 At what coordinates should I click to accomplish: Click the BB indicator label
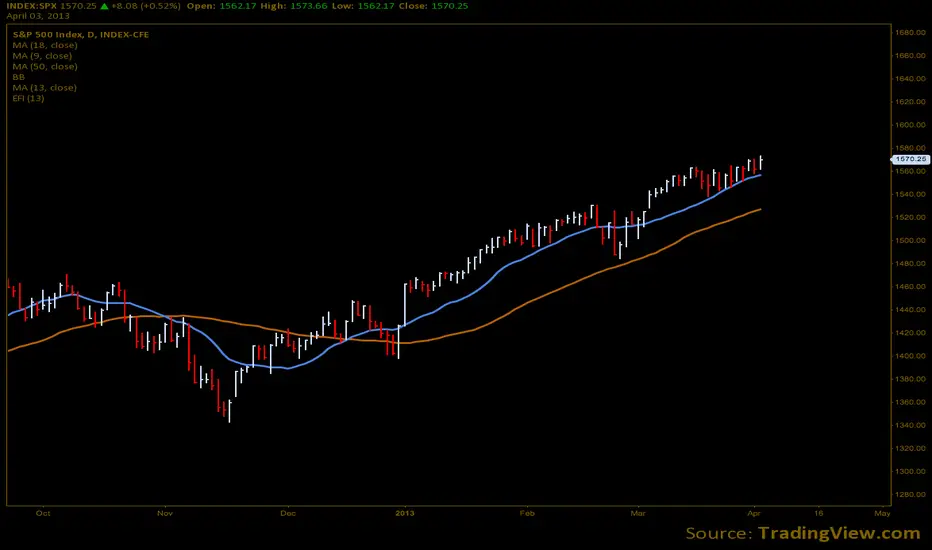point(18,77)
